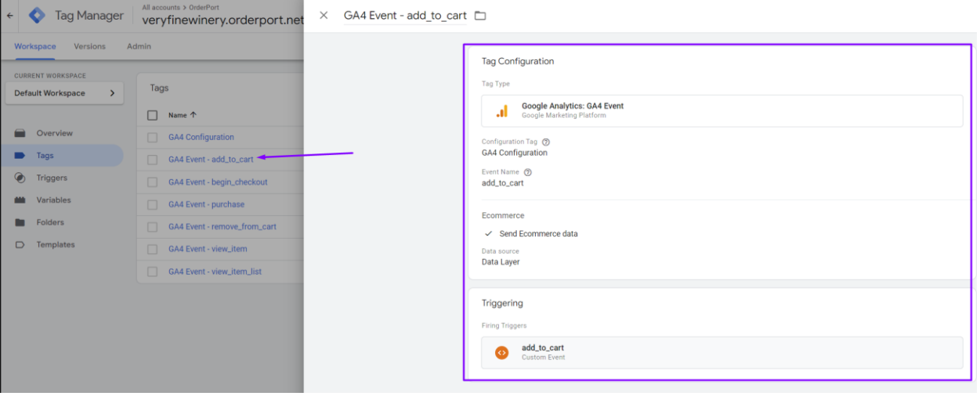This screenshot has width=980, height=396.
Task: Switch to the Admin tab
Action: 139,46
